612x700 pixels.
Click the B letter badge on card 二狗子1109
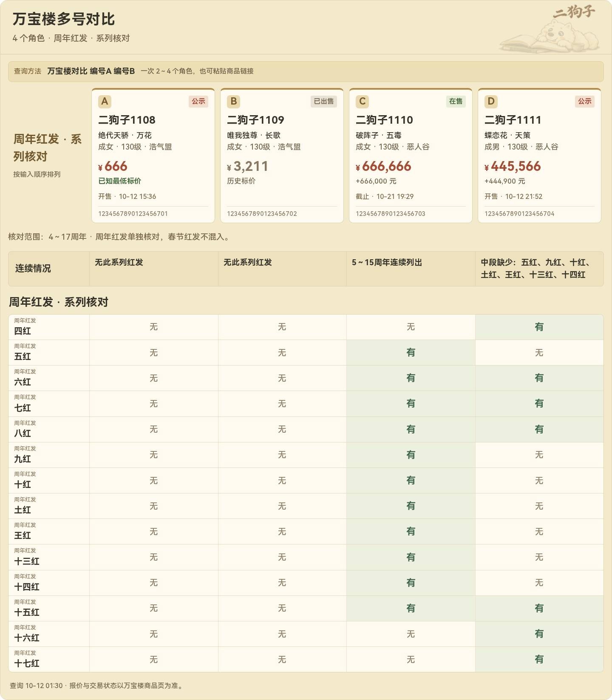(233, 102)
